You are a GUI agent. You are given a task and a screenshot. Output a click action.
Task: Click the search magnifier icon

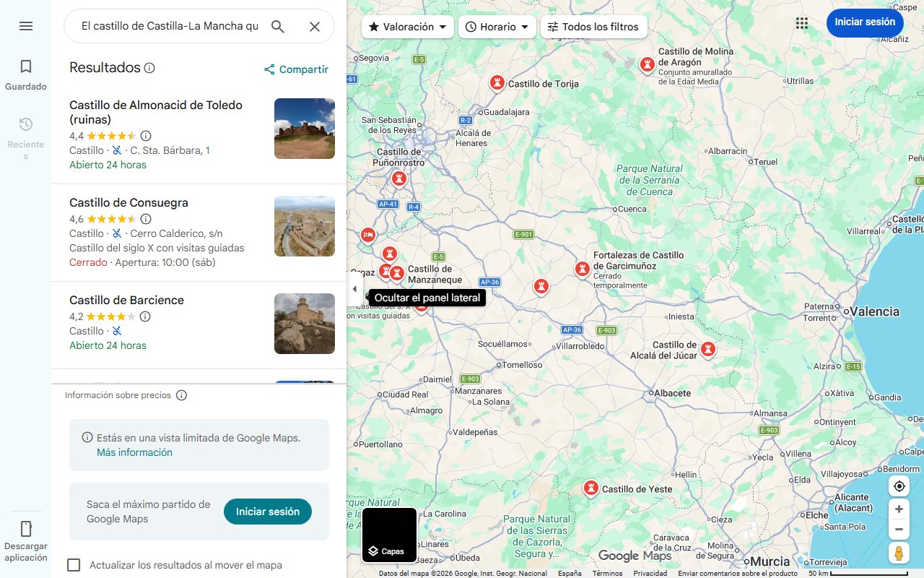click(278, 27)
